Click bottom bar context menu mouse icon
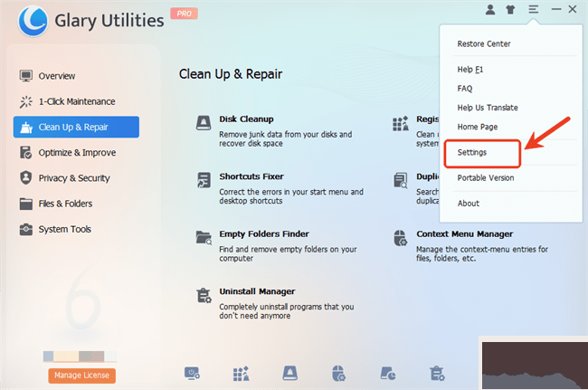This screenshot has height=390, width=588. [338, 374]
